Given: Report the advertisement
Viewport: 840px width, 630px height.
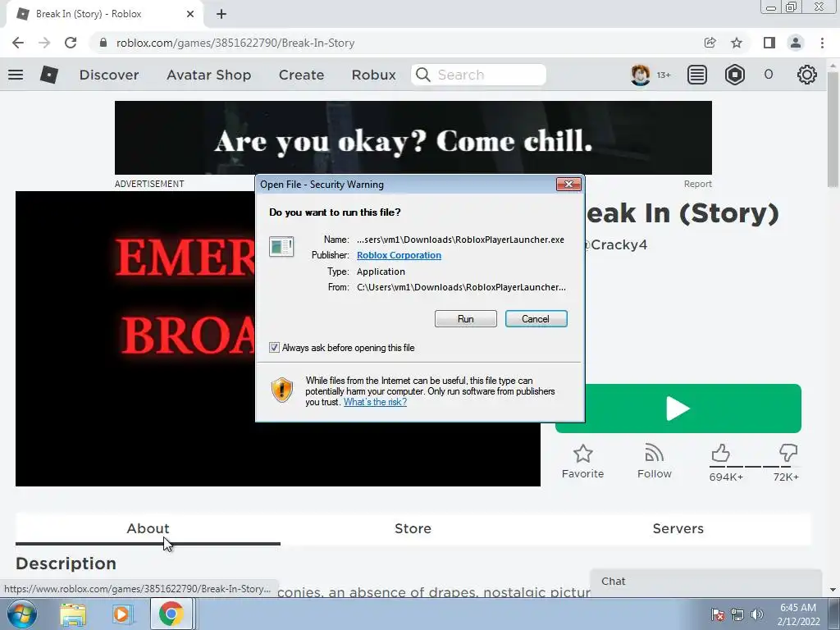Looking at the screenshot, I should [x=697, y=184].
